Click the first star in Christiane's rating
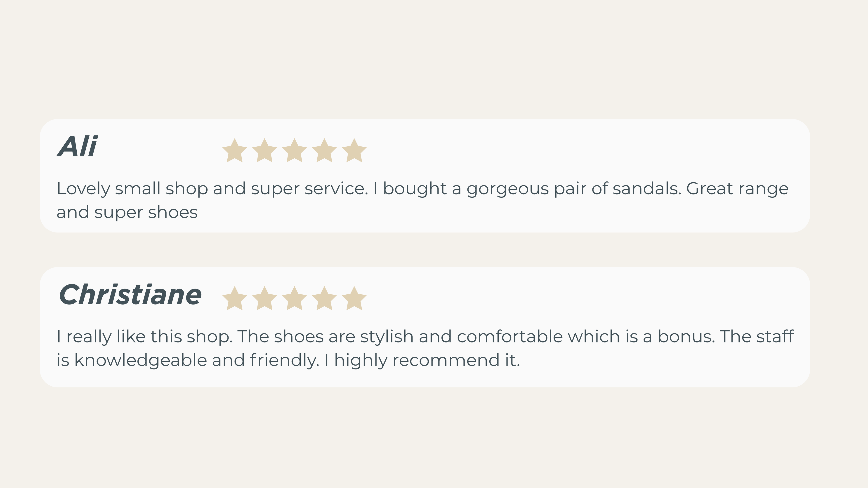This screenshot has width=868, height=488. (x=235, y=299)
